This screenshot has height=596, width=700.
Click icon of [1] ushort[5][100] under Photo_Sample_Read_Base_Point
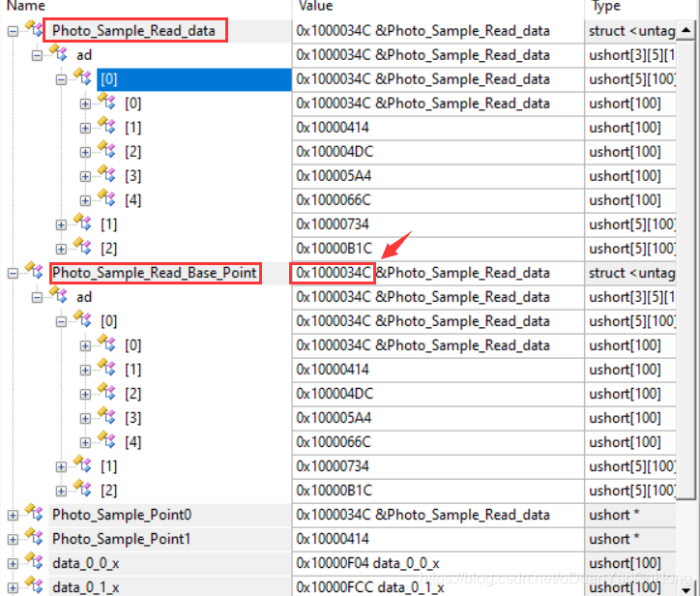coord(82,464)
